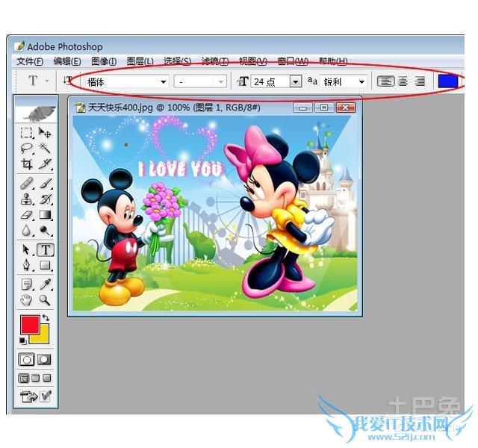
Task: Close the 天天快乐400.jpg document window
Action: [x=345, y=108]
